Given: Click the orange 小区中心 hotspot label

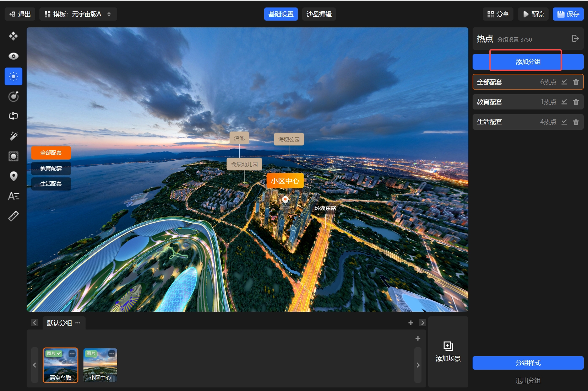Looking at the screenshot, I should point(285,181).
